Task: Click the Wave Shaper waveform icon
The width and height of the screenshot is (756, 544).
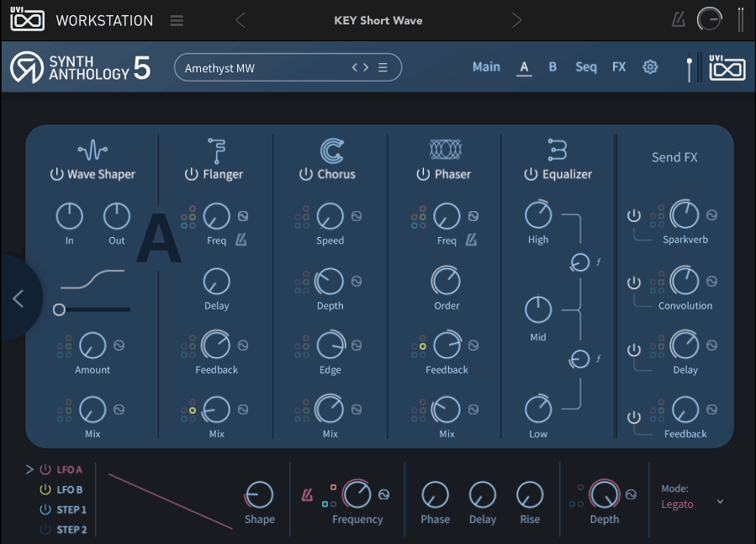Action: 93,150
